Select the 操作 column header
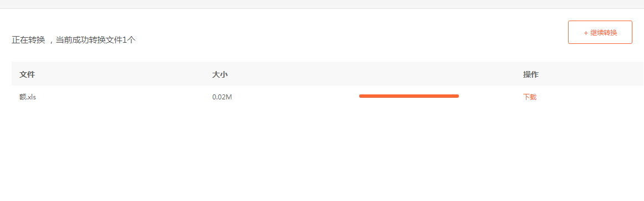This screenshot has width=644, height=201. [530, 74]
